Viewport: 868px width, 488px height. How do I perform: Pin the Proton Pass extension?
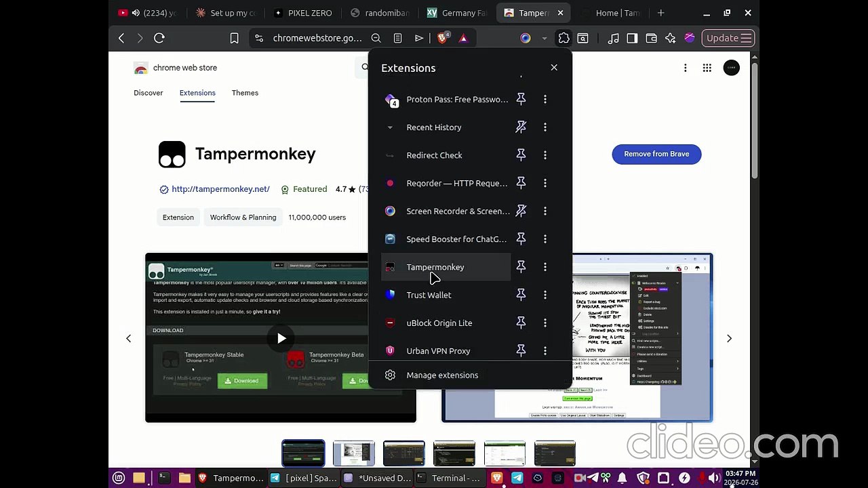[x=521, y=100]
